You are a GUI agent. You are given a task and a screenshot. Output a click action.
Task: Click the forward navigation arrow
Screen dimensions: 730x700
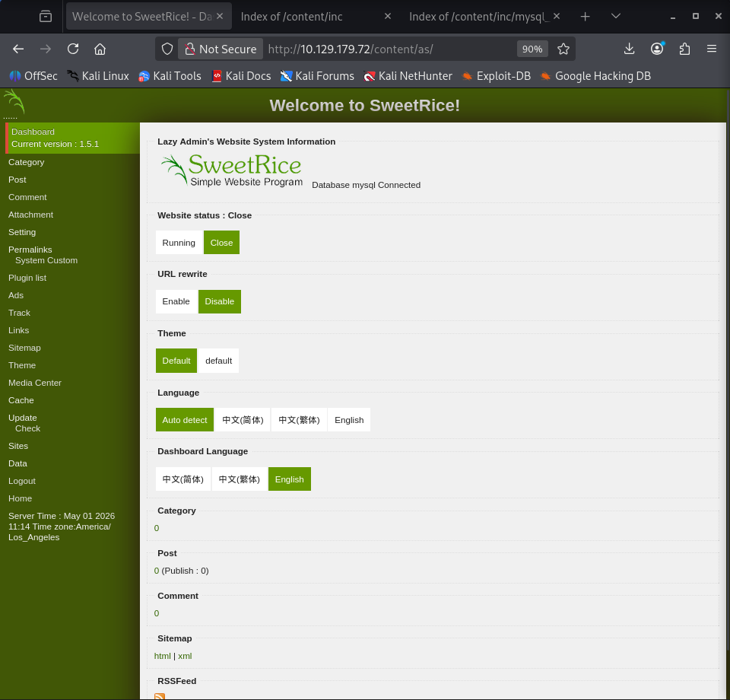(46, 49)
